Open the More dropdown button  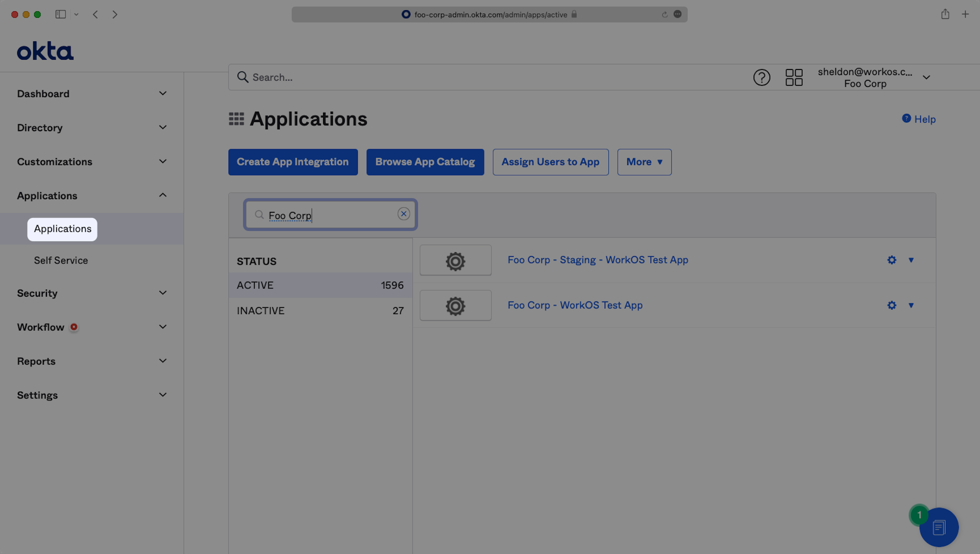(x=644, y=162)
